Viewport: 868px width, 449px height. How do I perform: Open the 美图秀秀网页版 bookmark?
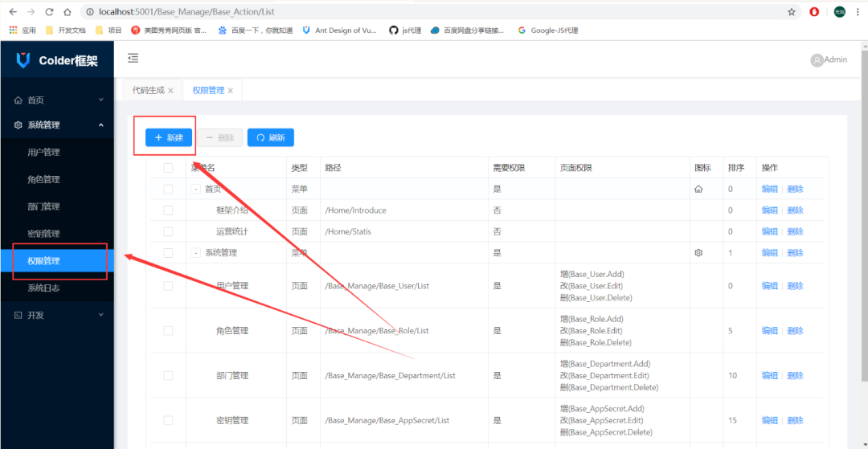tap(169, 31)
